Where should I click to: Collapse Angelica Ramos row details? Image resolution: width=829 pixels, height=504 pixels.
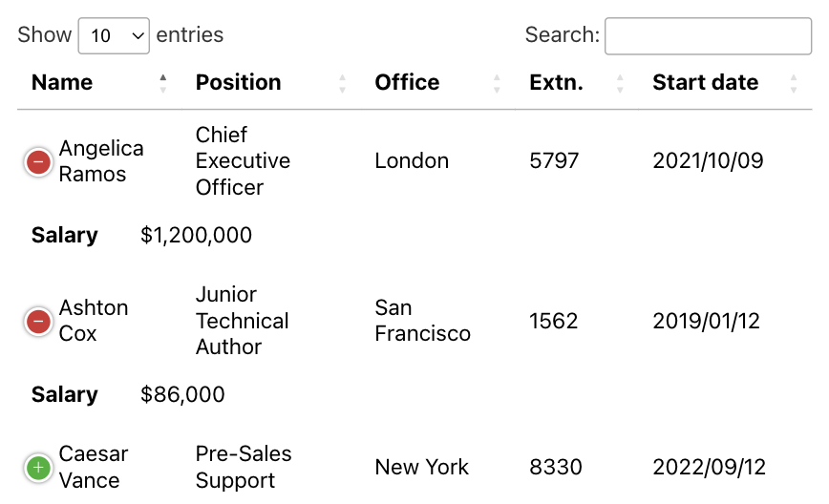point(38,161)
